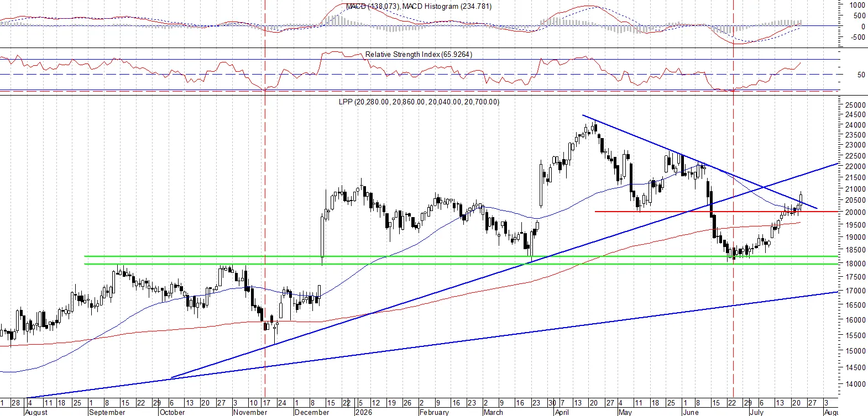Select the 17000 price axis label
This screenshot has height=416, width=868.
click(x=855, y=291)
